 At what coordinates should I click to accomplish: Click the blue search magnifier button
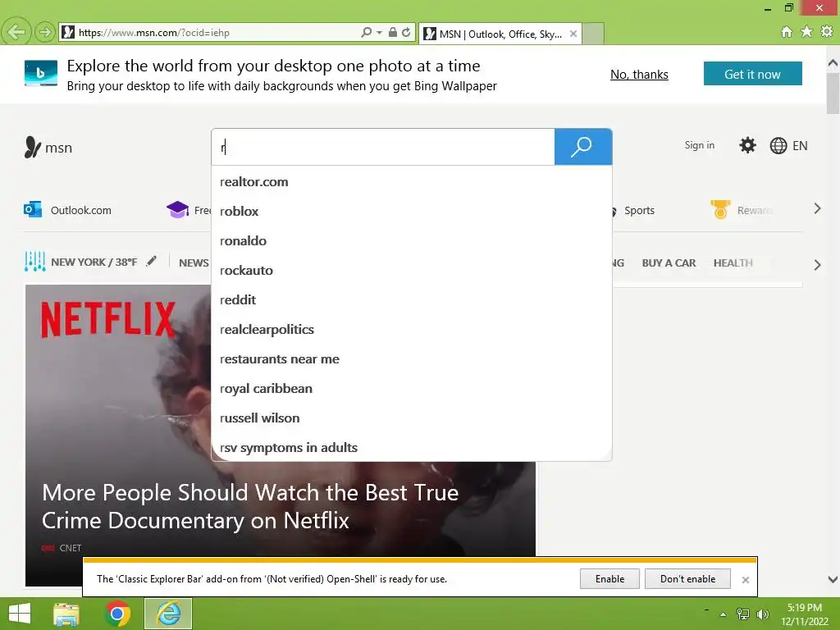[583, 147]
